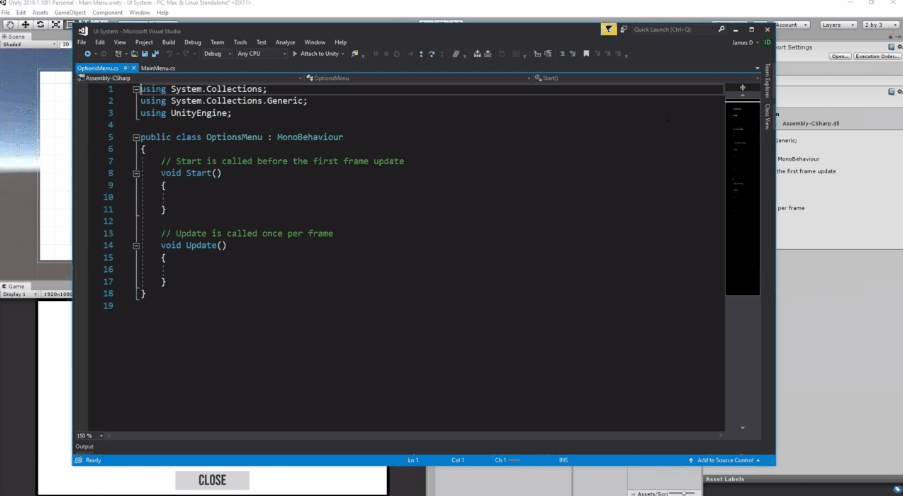This screenshot has width=903, height=496.
Task: Open the Any CPU platform dropdown
Action: [261, 54]
